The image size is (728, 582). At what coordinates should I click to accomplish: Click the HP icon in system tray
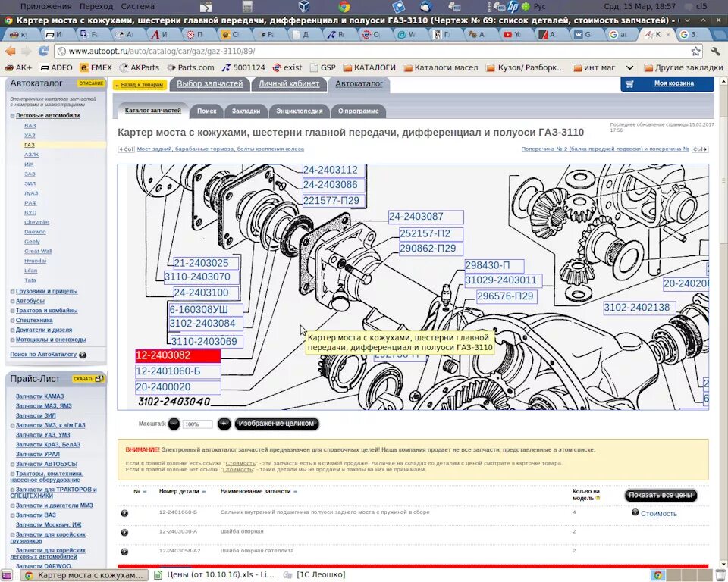pyautogui.click(x=513, y=7)
